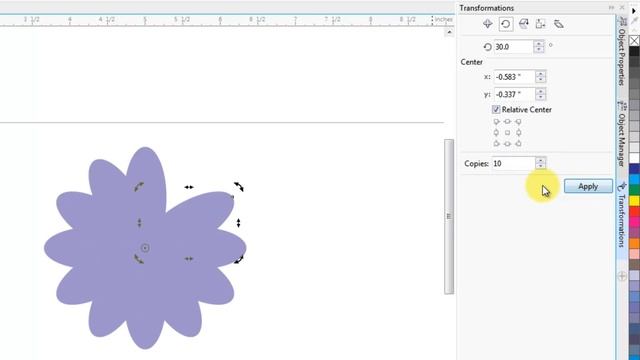Set anchor point to top-left

point(496,122)
